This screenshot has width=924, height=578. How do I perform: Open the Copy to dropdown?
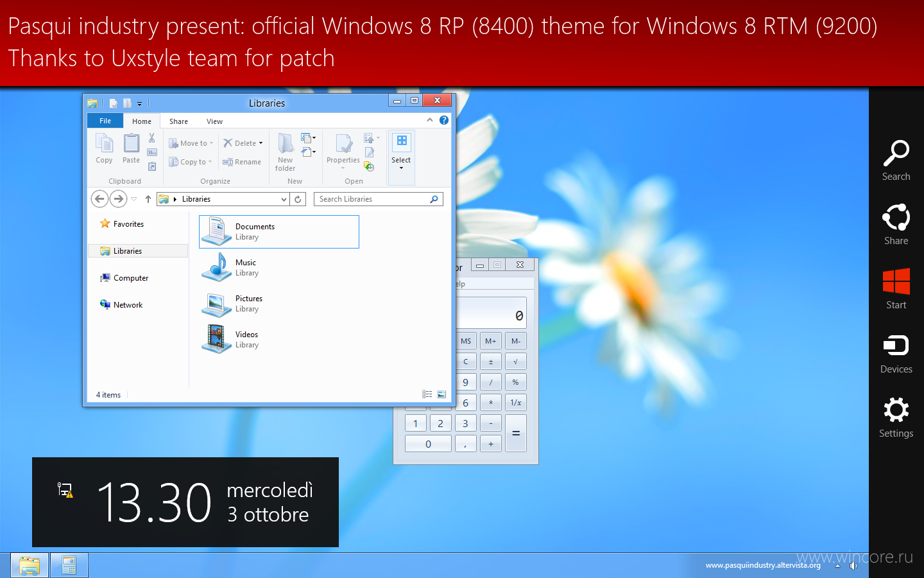190,162
